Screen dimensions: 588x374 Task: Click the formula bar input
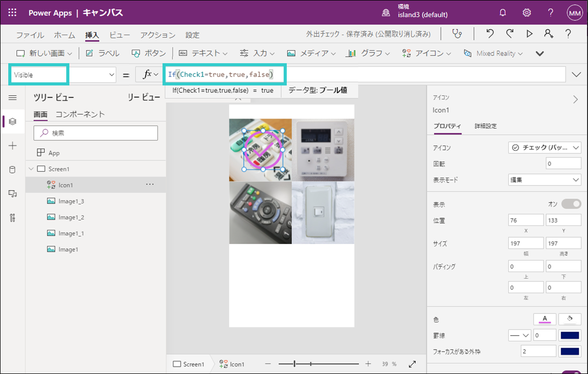tap(365, 75)
